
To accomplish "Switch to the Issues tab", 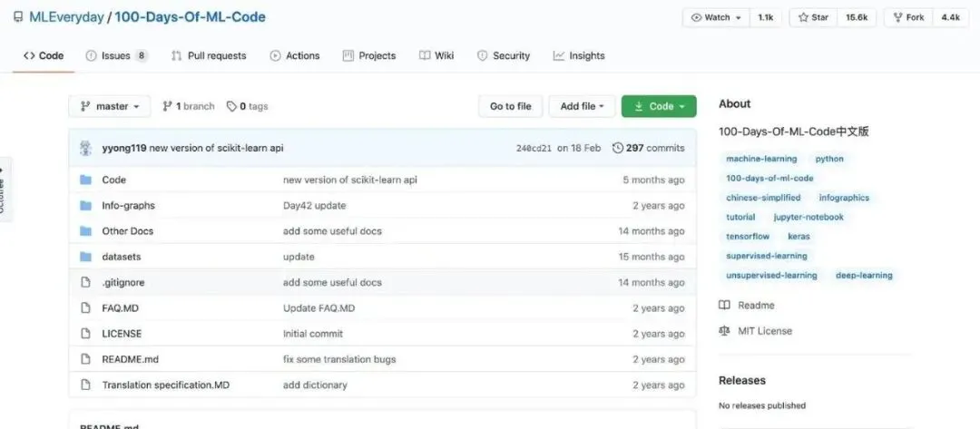I will pos(117,55).
